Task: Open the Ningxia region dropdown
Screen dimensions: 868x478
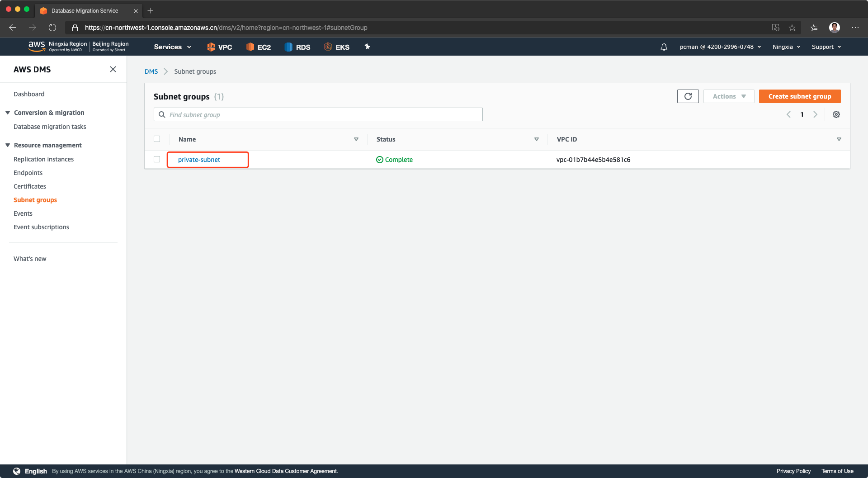Action: [786, 47]
